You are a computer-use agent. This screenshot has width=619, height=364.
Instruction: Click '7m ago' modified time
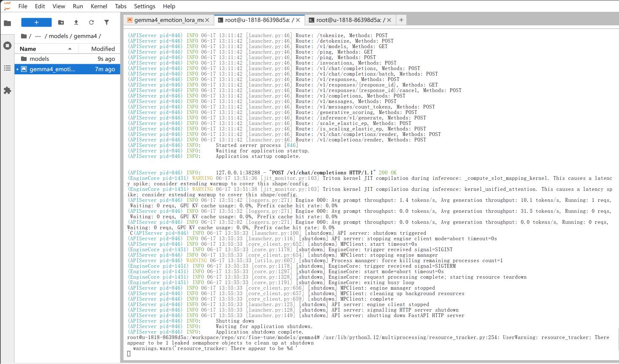pyautogui.click(x=105, y=69)
